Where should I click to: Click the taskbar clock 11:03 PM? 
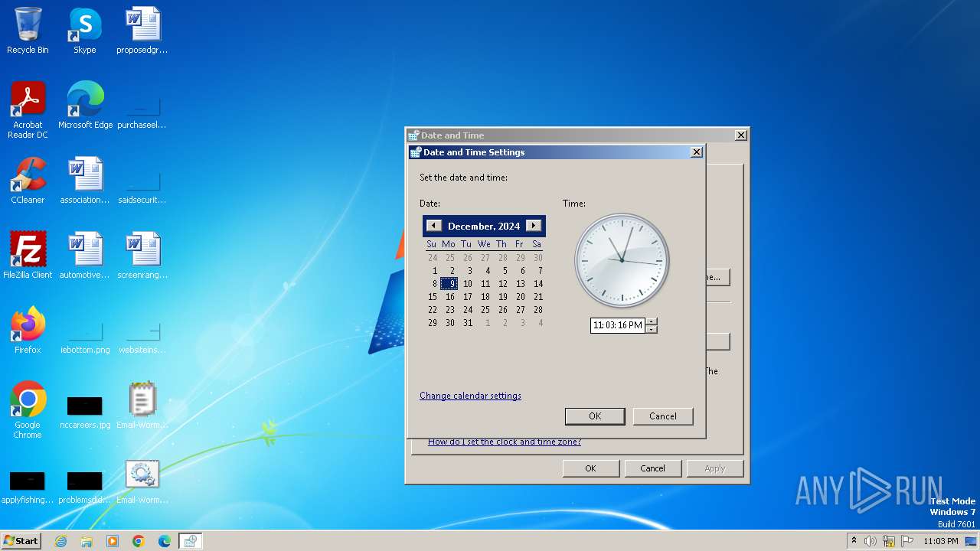point(941,541)
